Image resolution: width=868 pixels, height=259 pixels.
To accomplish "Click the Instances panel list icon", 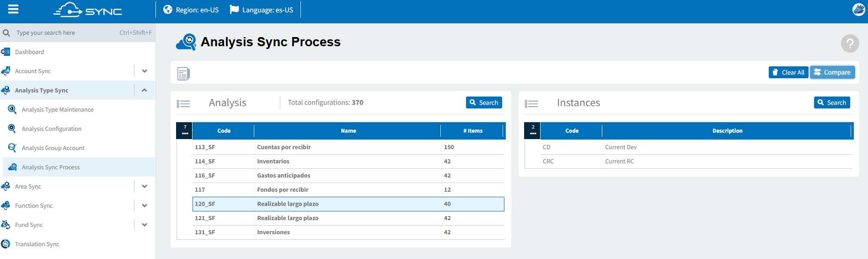I will coord(531,104).
